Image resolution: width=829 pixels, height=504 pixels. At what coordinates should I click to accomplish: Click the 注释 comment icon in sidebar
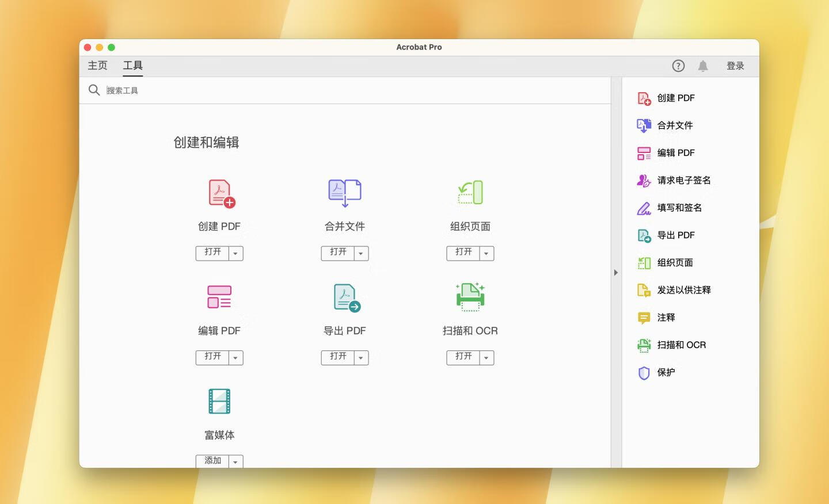643,318
